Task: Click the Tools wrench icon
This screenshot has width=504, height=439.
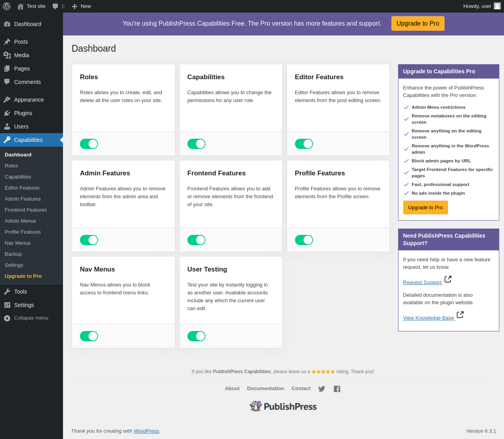Action: [7, 292]
